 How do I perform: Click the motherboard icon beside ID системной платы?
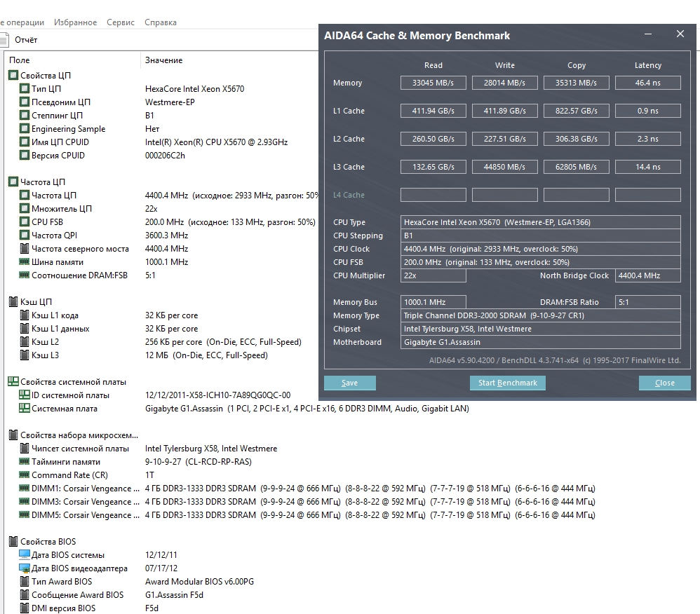(24, 395)
